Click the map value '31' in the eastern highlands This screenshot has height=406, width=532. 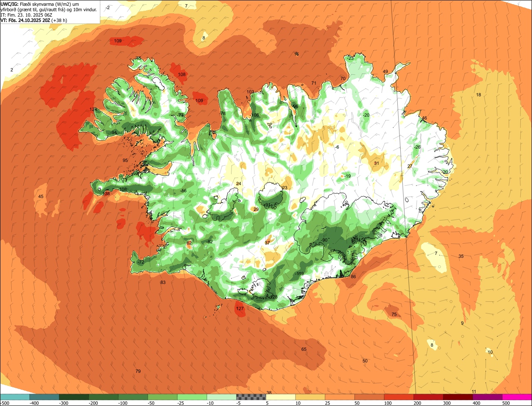pyautogui.click(x=376, y=163)
